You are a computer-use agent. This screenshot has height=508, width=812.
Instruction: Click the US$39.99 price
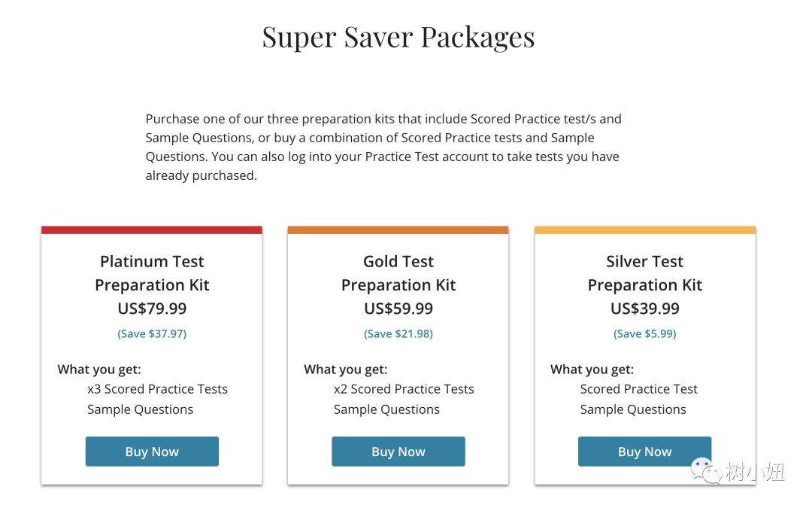645,309
